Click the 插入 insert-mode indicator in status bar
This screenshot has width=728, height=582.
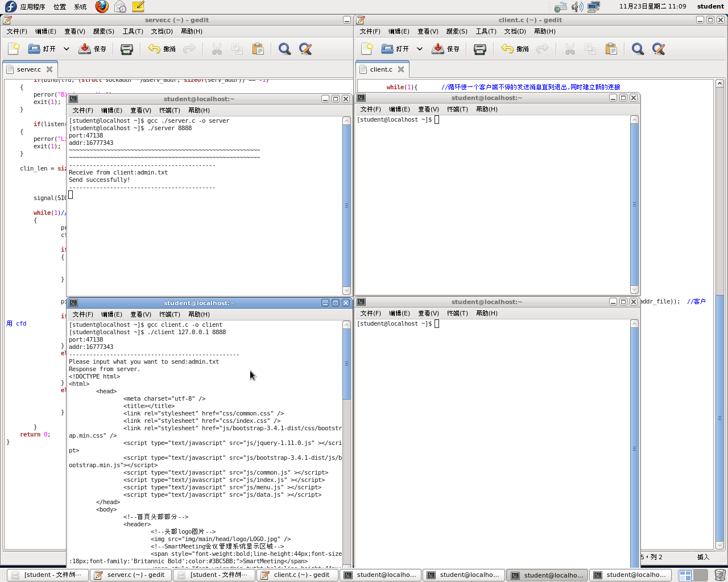click(703, 557)
